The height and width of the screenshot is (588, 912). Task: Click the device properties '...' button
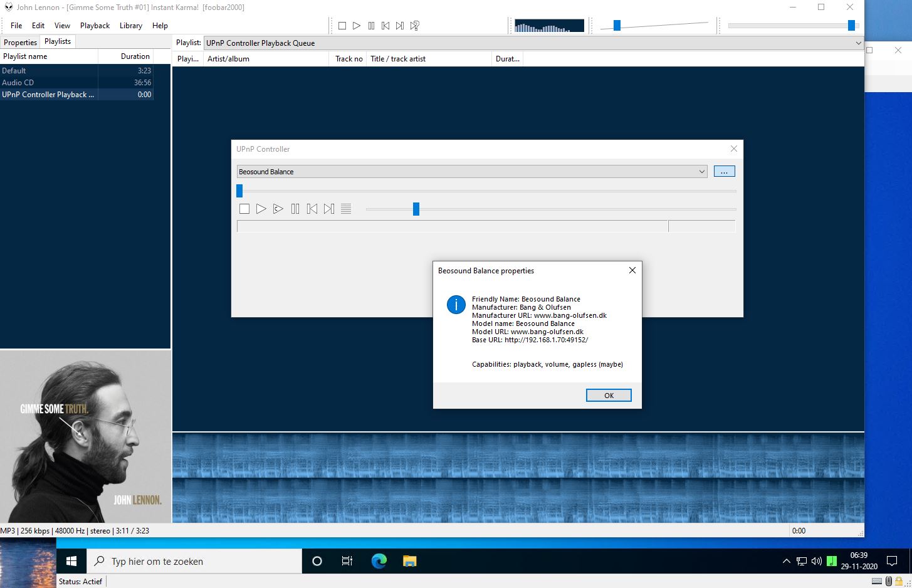click(x=724, y=172)
